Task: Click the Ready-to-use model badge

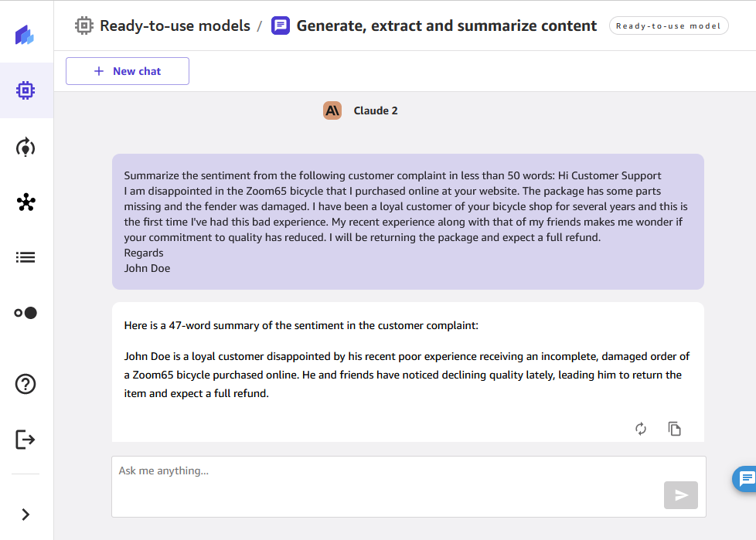Action: point(668,25)
